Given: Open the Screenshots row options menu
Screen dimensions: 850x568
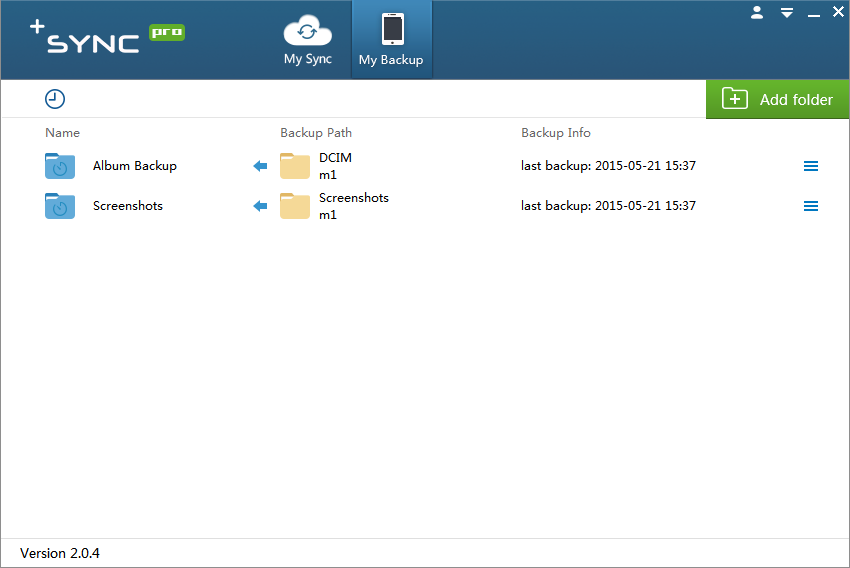Looking at the screenshot, I should pos(811,206).
